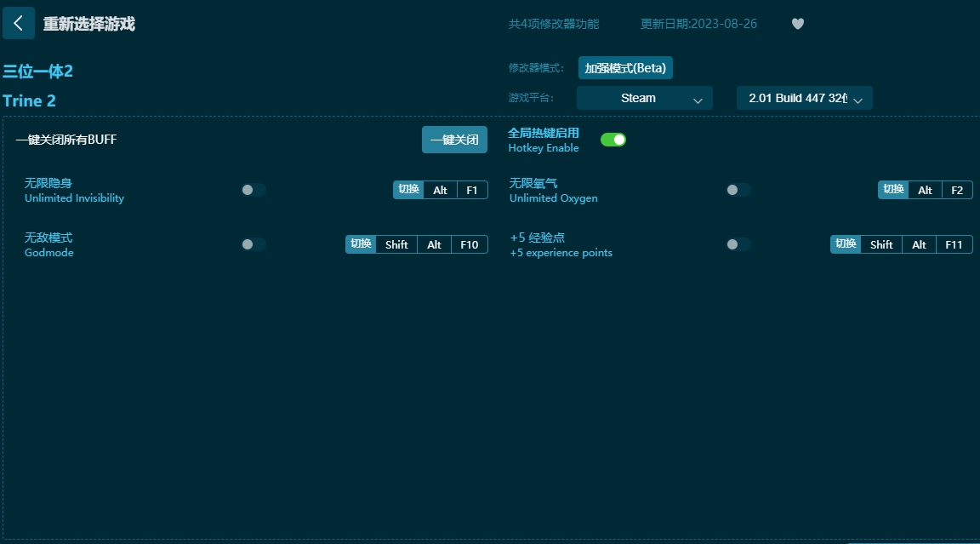Enable the 全局热键启用 Hotkey Enable switch
Screen dimensions: 980x544
coord(612,139)
